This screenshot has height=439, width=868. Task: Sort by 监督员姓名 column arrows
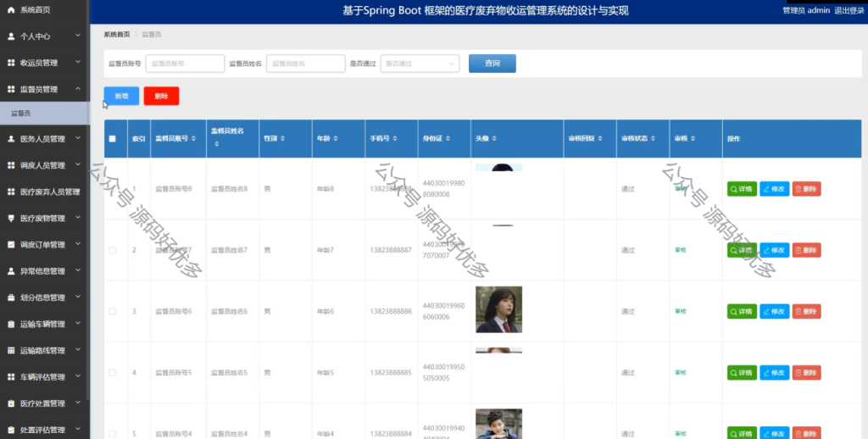pos(216,144)
